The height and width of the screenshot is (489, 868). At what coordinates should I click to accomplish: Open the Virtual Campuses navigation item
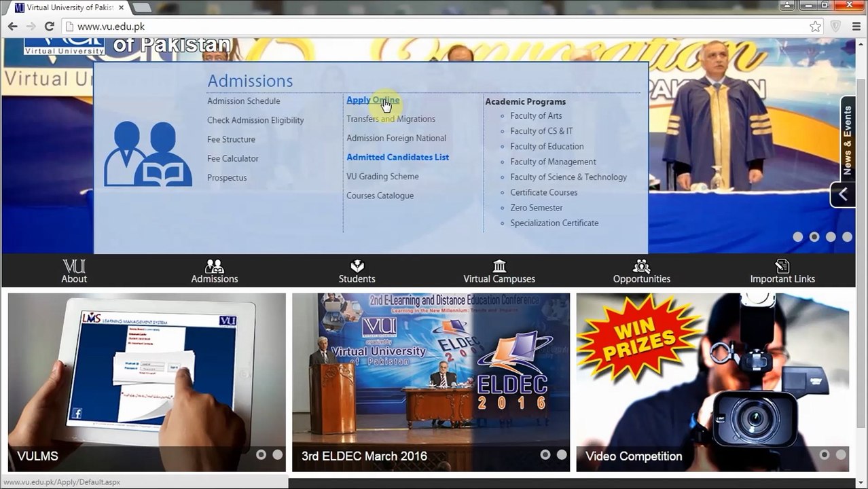pyautogui.click(x=499, y=271)
